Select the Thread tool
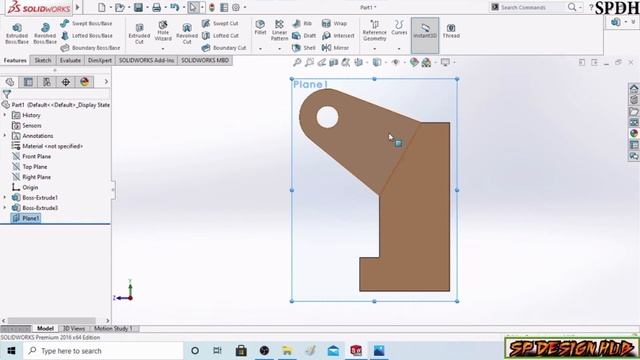Viewport: 640px width, 360px height. pos(451,31)
